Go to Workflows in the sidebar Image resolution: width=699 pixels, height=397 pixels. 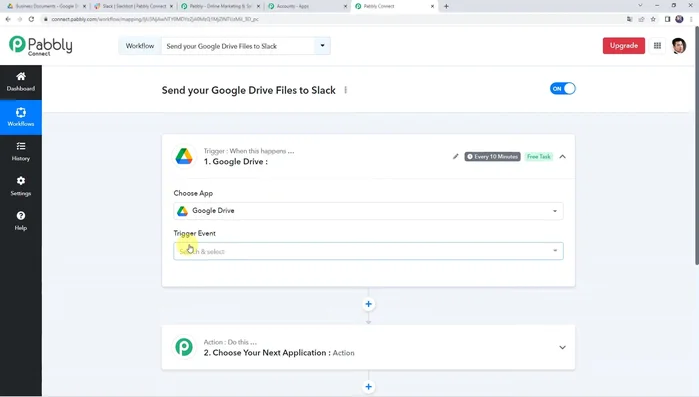point(21,117)
